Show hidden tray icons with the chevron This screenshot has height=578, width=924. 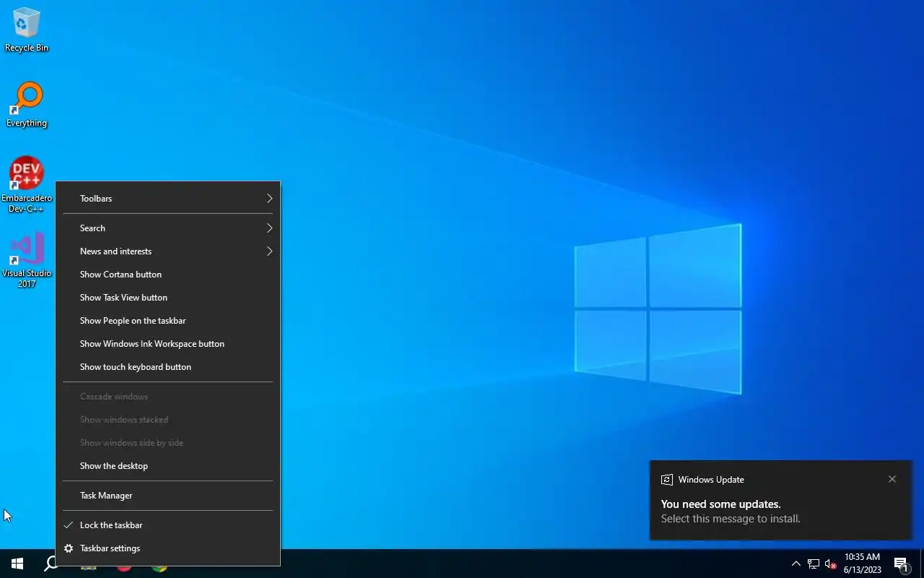(x=796, y=564)
